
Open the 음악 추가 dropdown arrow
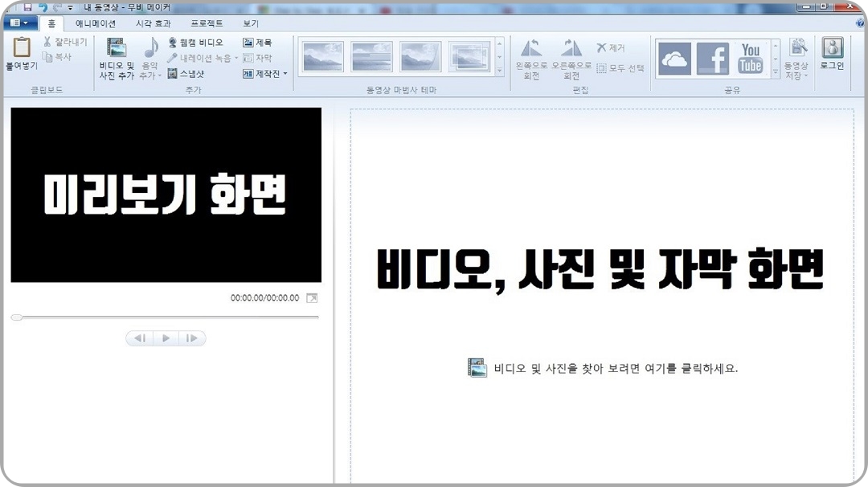click(160, 75)
